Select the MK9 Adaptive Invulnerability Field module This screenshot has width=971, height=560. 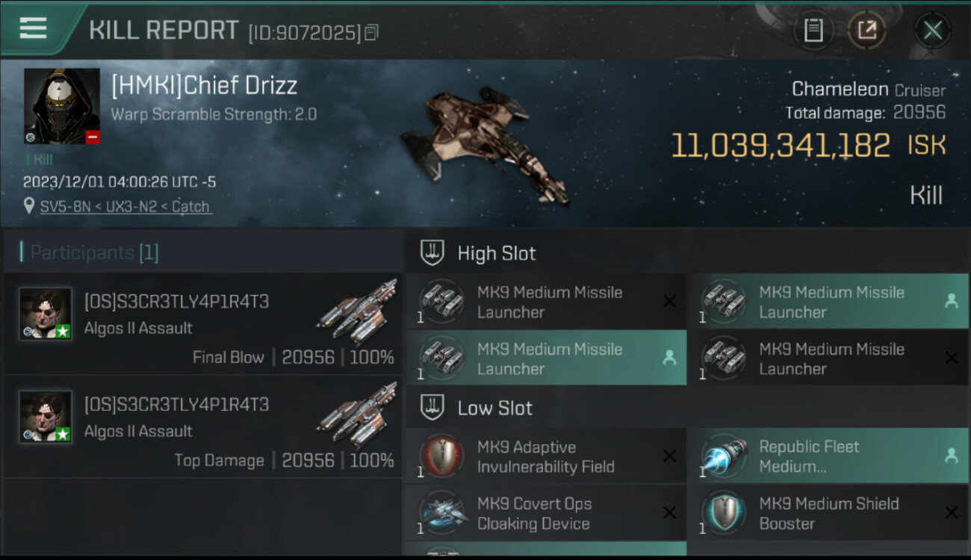point(546,455)
